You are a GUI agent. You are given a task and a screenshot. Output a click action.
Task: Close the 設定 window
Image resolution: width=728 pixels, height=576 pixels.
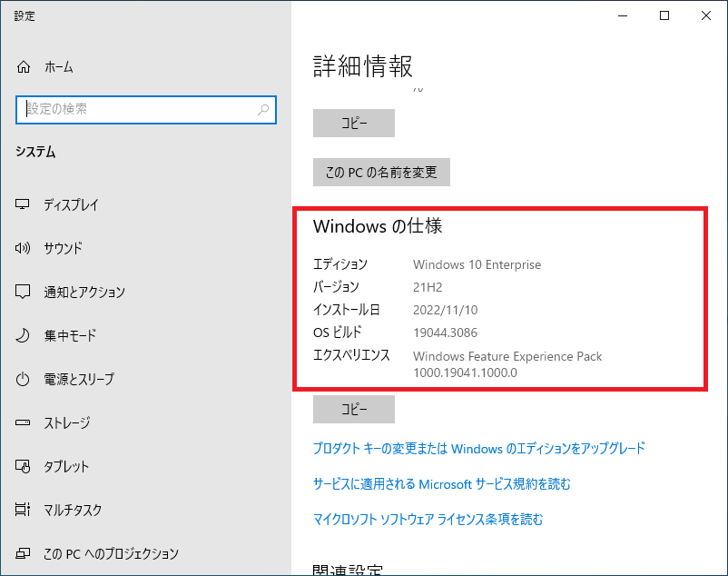coord(706,15)
